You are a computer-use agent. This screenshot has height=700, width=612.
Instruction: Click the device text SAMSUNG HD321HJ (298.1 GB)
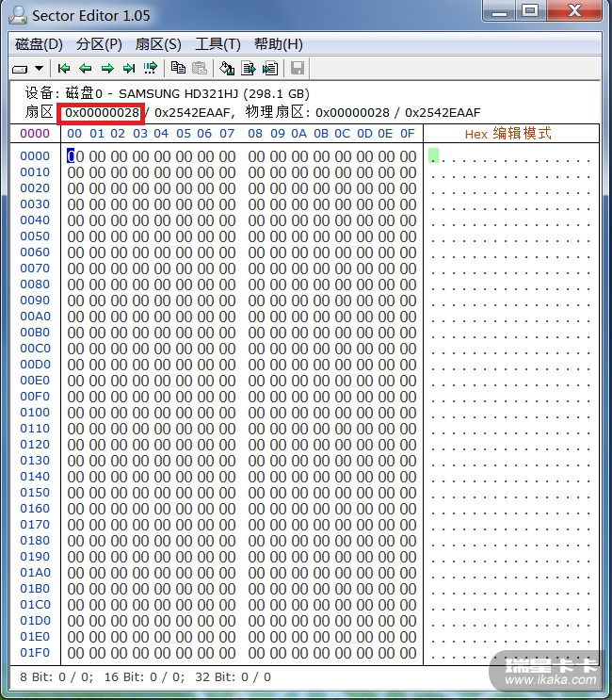coord(214,94)
